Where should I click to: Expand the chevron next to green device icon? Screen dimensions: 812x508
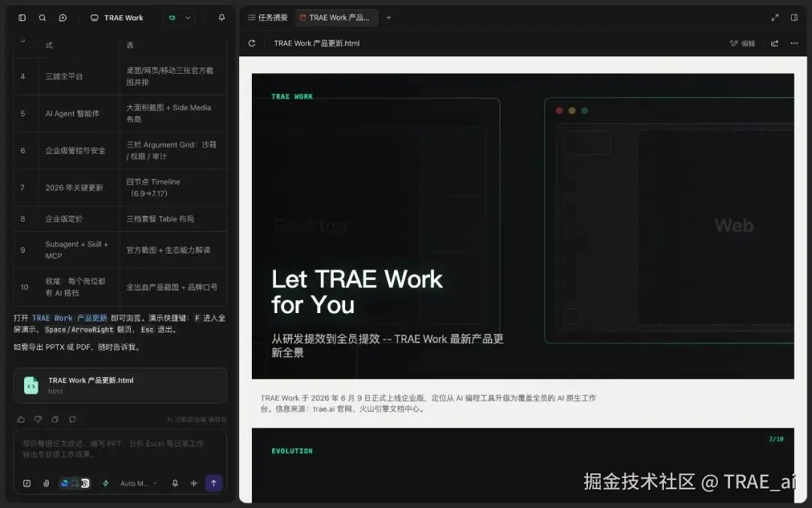[188, 17]
